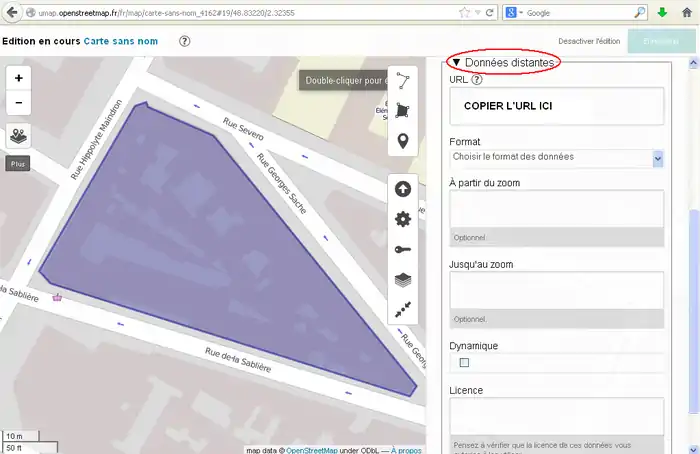Open help icon beside map name

[185, 41]
